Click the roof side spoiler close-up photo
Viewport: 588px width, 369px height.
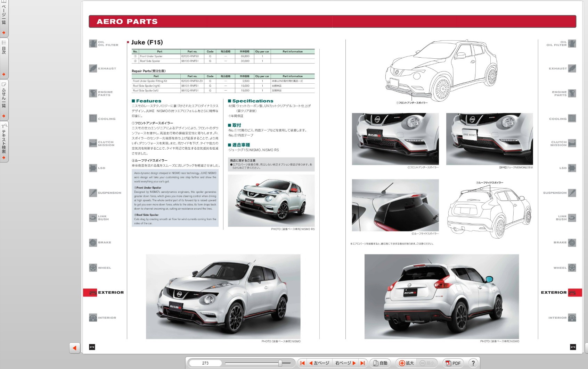[x=395, y=205]
